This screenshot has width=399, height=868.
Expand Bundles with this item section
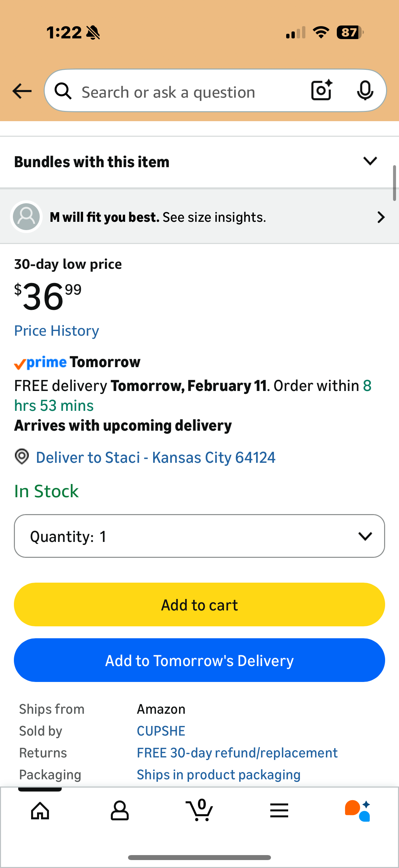pyautogui.click(x=199, y=162)
